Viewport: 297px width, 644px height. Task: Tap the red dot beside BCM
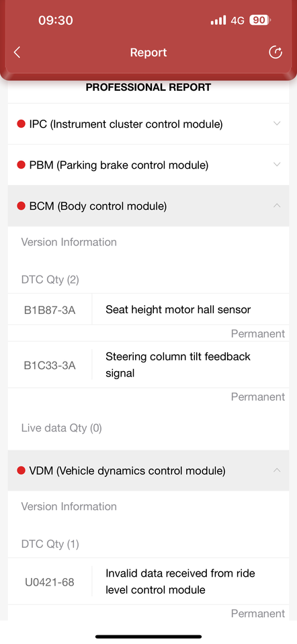click(22, 206)
